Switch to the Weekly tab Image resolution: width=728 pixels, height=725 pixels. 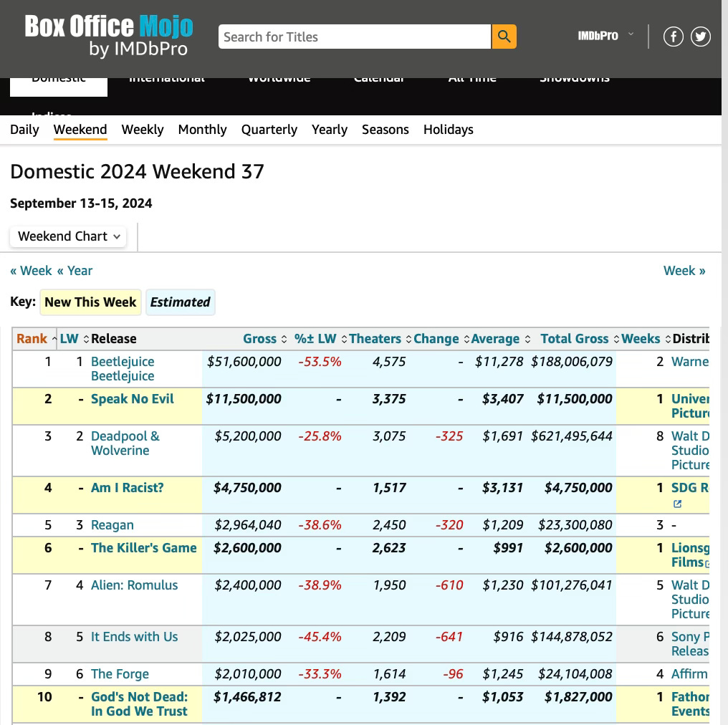tap(143, 130)
